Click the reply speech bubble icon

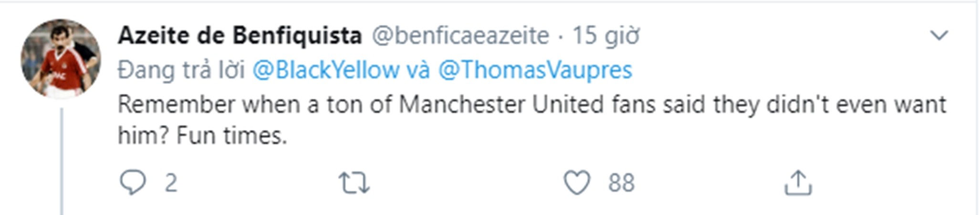[x=132, y=183]
